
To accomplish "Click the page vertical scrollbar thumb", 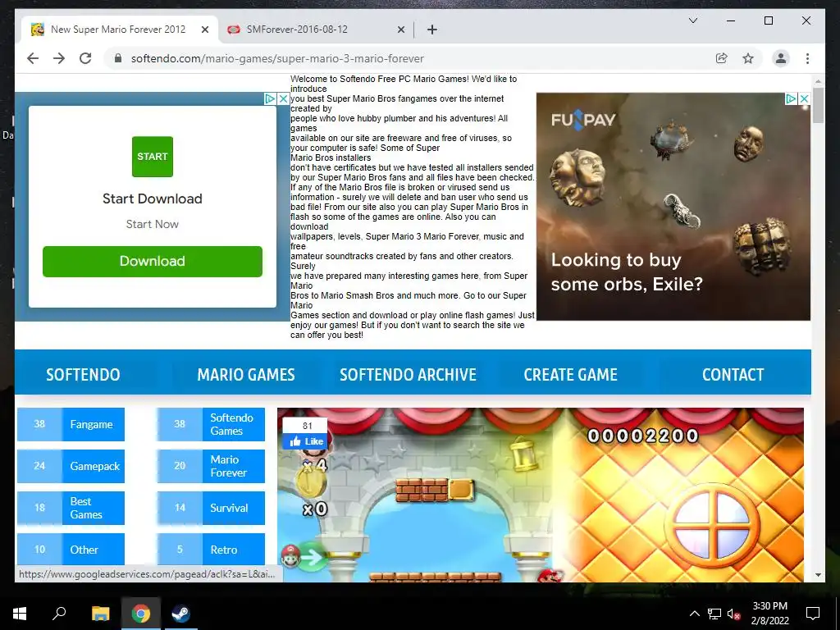I will (x=818, y=106).
